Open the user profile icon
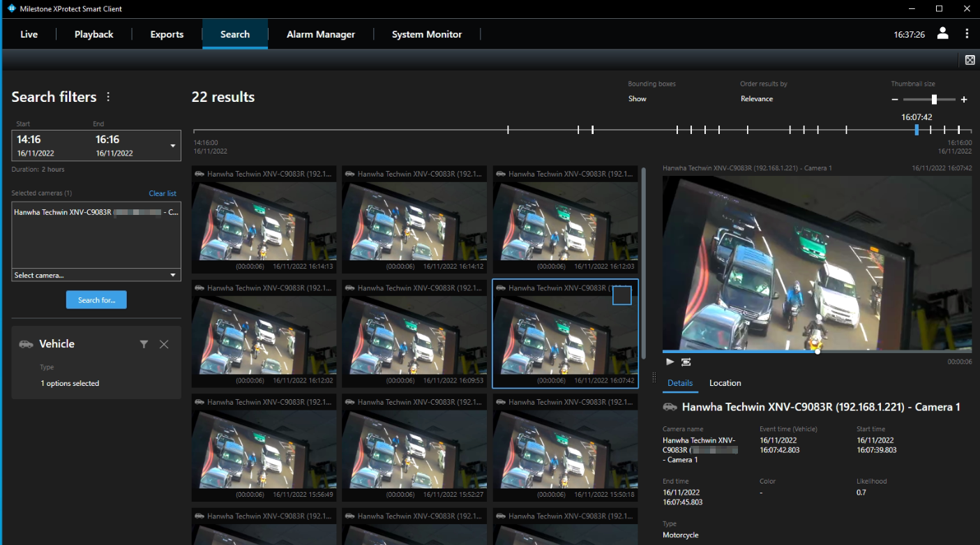The width and height of the screenshot is (980, 545). [x=942, y=33]
